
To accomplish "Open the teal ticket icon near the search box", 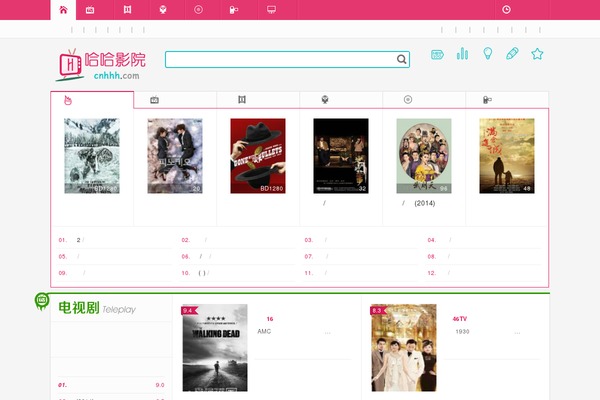I will tap(437, 55).
